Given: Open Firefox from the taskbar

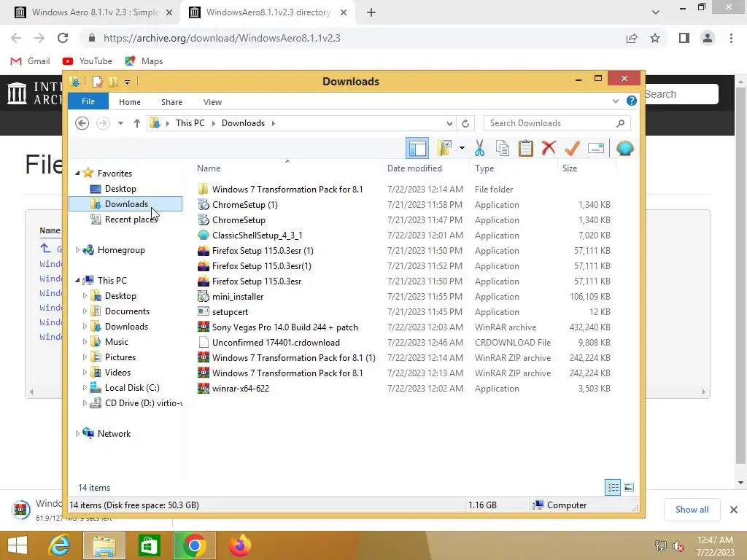Looking at the screenshot, I should 239,545.
